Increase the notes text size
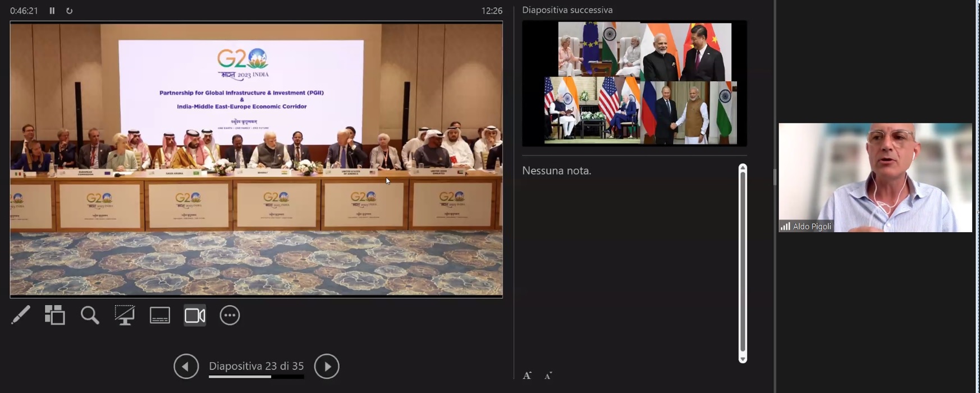Image resolution: width=980 pixels, height=393 pixels. click(x=527, y=376)
